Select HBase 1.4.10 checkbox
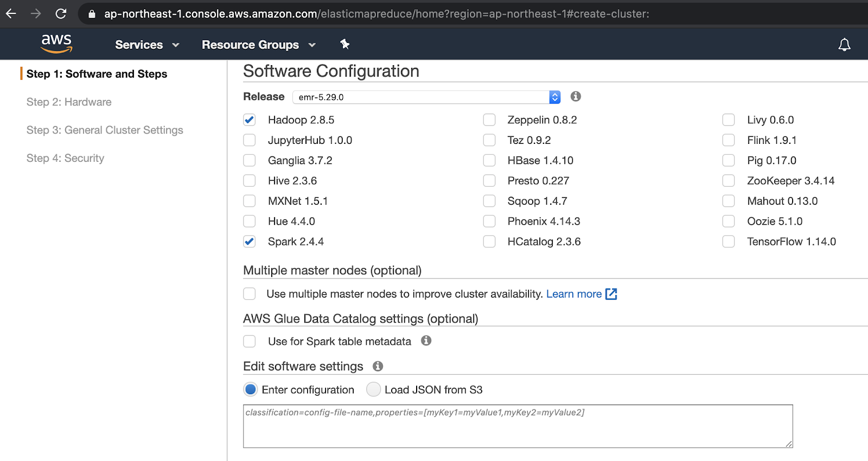 click(x=489, y=160)
